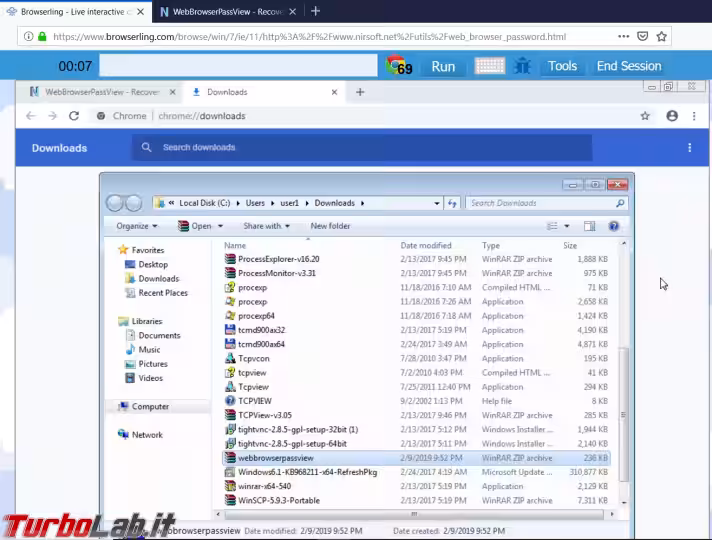Click the Firefox site info icon
Screen dimensions: 712x540
click(29, 36)
